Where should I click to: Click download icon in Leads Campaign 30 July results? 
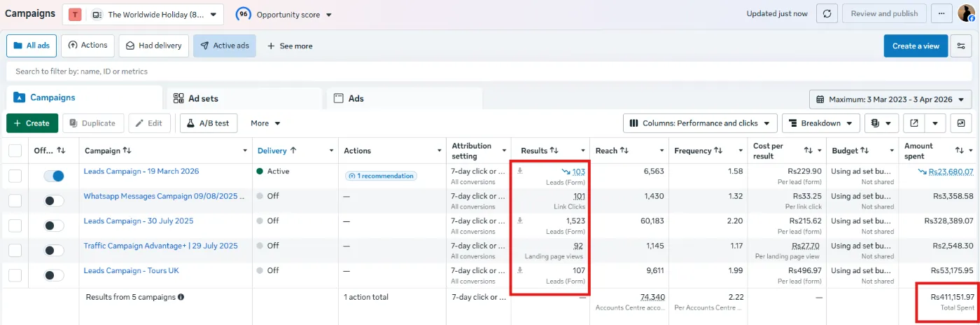coord(520,221)
